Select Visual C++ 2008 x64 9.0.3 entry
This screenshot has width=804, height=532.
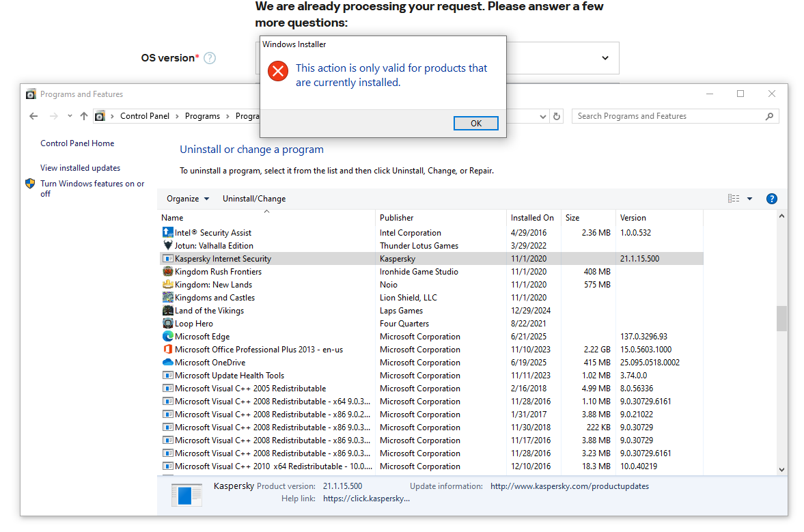273,402
